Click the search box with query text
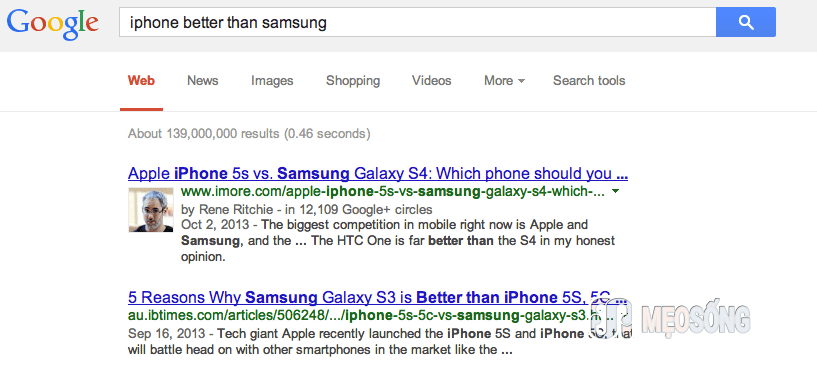Screen dimensions: 817x376 click(417, 22)
